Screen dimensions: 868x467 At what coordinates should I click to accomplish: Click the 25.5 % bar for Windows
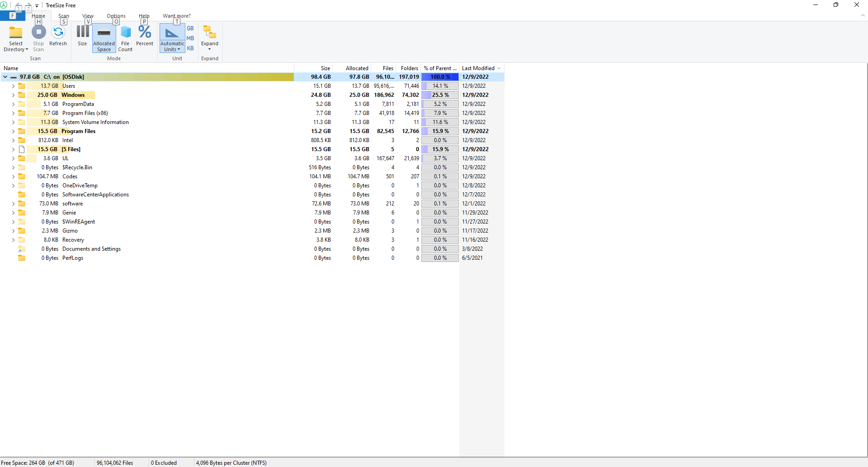[440, 95]
